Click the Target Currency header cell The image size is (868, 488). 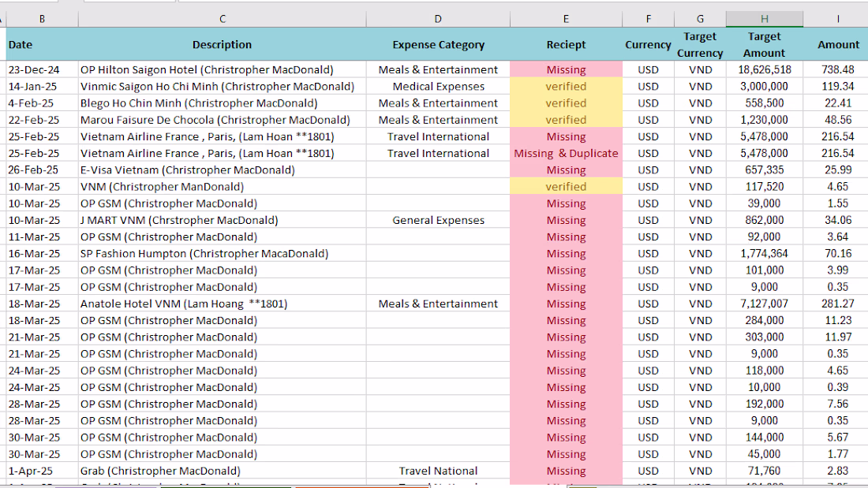click(x=700, y=44)
